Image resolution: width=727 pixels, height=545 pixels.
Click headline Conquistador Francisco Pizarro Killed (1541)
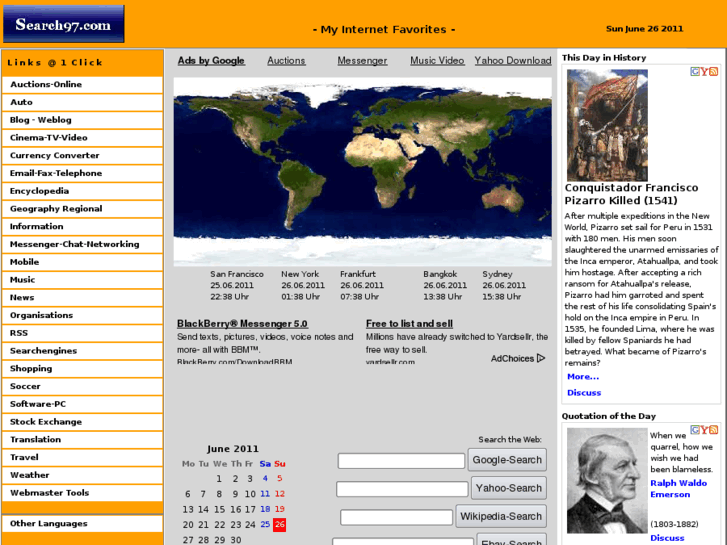[x=631, y=194]
